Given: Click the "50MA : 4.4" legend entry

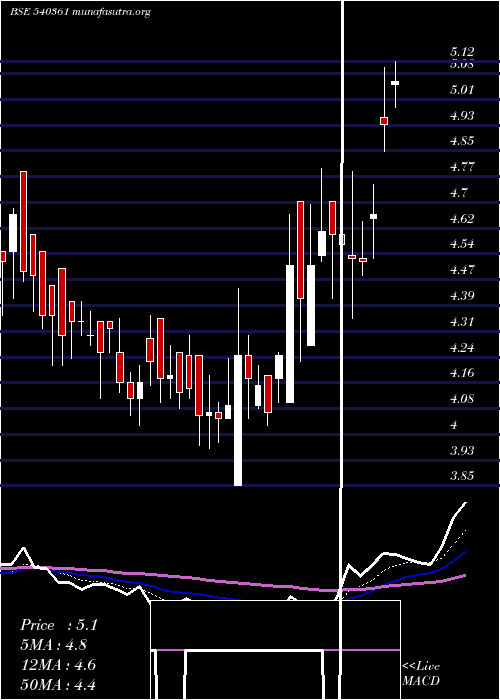Looking at the screenshot, I should coord(58,685).
